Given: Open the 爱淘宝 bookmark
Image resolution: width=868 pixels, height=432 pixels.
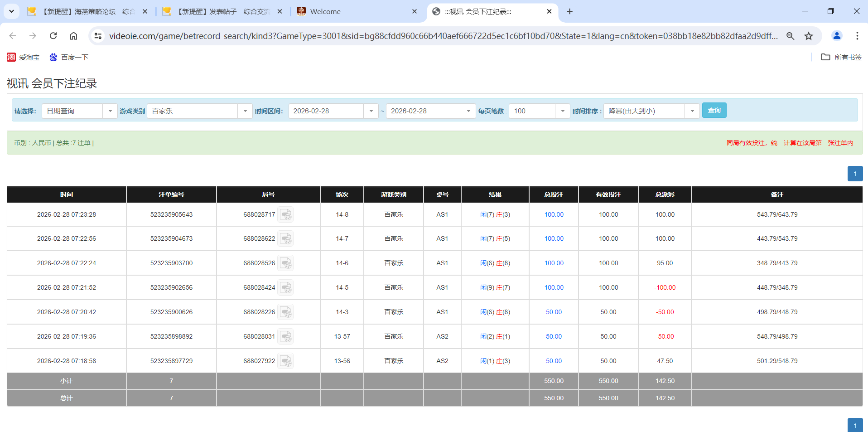Looking at the screenshot, I should pyautogui.click(x=23, y=57).
